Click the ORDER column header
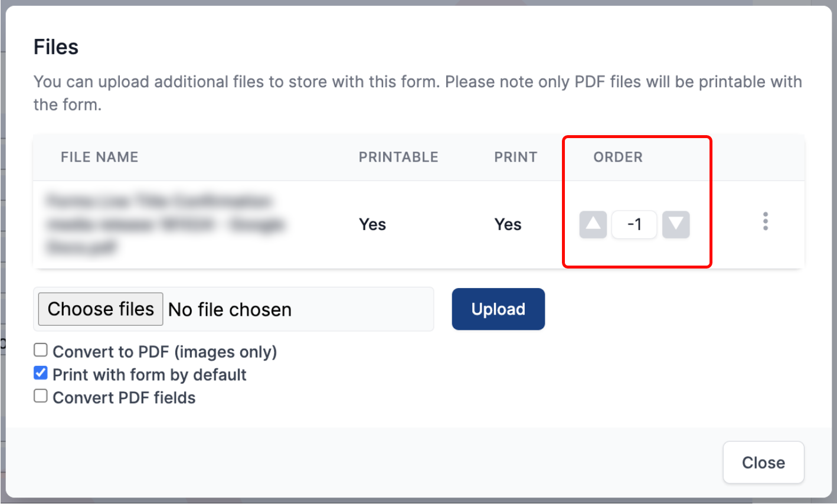The image size is (837, 504). tap(617, 157)
